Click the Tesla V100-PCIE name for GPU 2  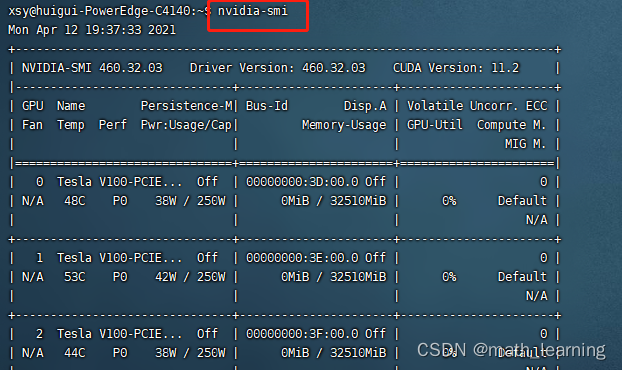119,334
